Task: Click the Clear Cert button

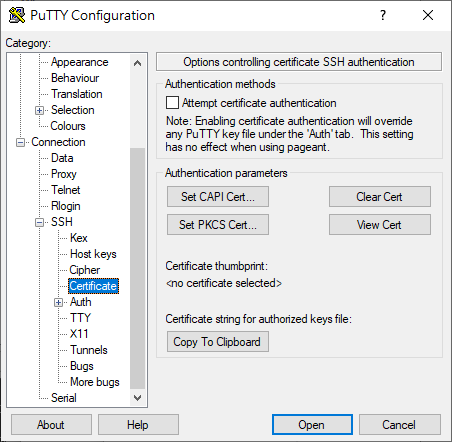Action: pyautogui.click(x=380, y=197)
